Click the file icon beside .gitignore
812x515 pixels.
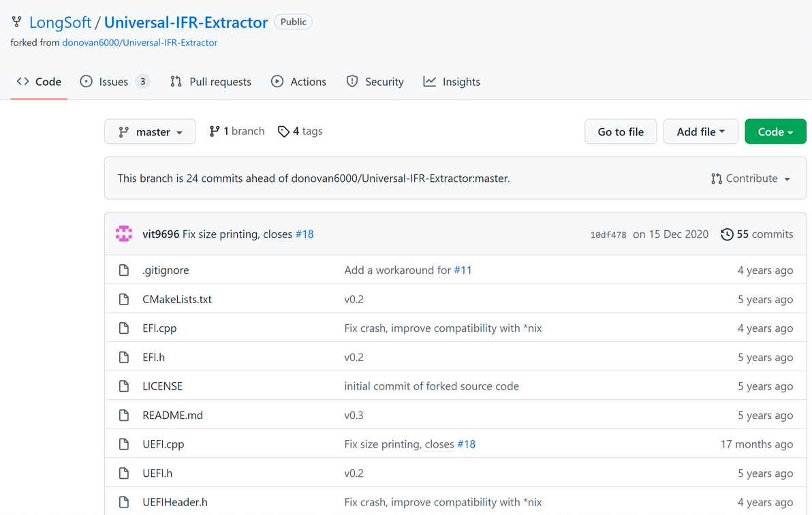point(124,270)
